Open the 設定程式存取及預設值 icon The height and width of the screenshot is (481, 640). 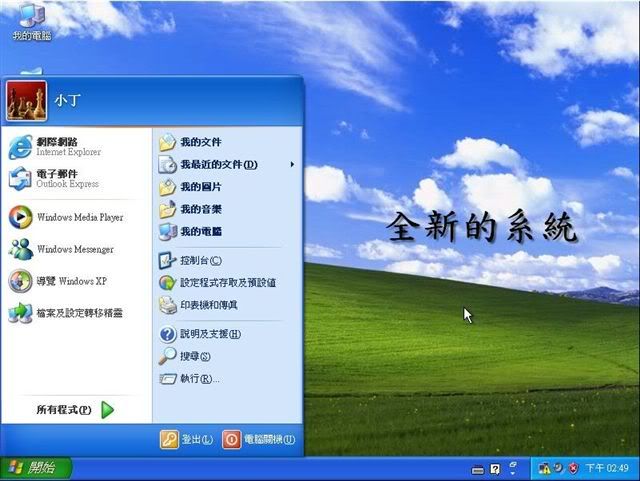[x=167, y=283]
